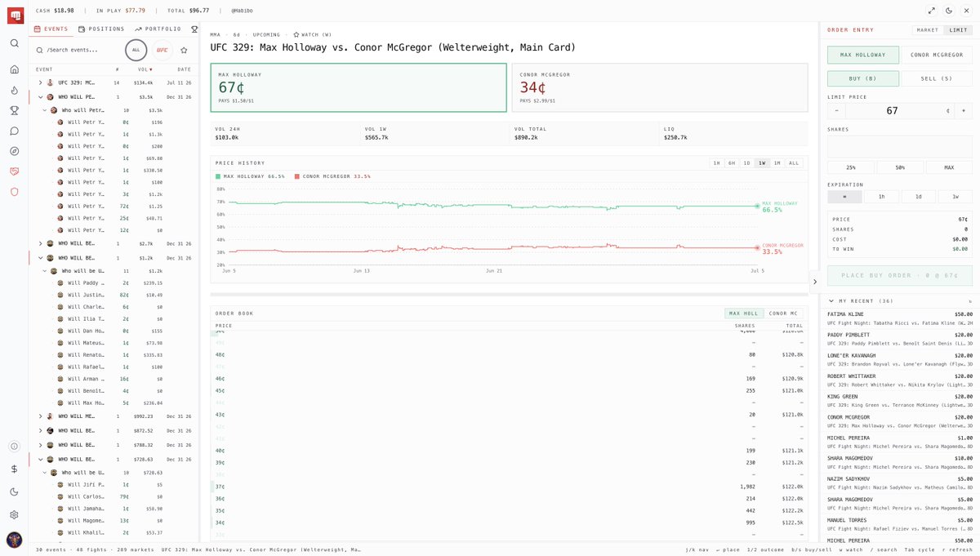
Task: Set chart range to ALL
Action: point(794,162)
